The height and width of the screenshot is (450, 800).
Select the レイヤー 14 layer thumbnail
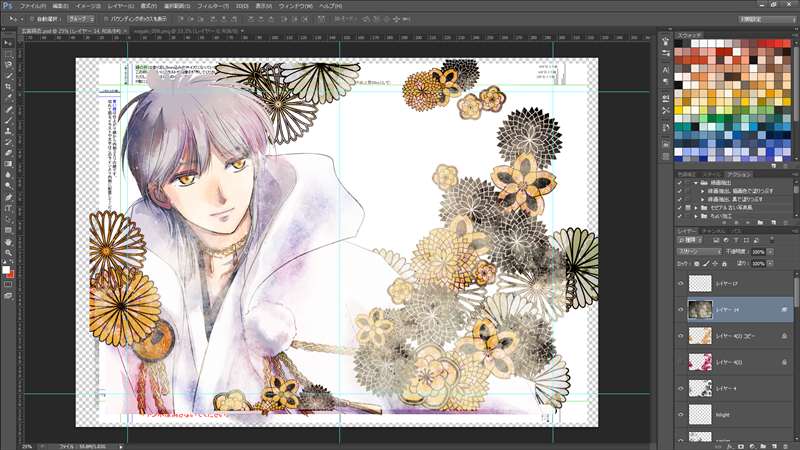click(x=699, y=311)
